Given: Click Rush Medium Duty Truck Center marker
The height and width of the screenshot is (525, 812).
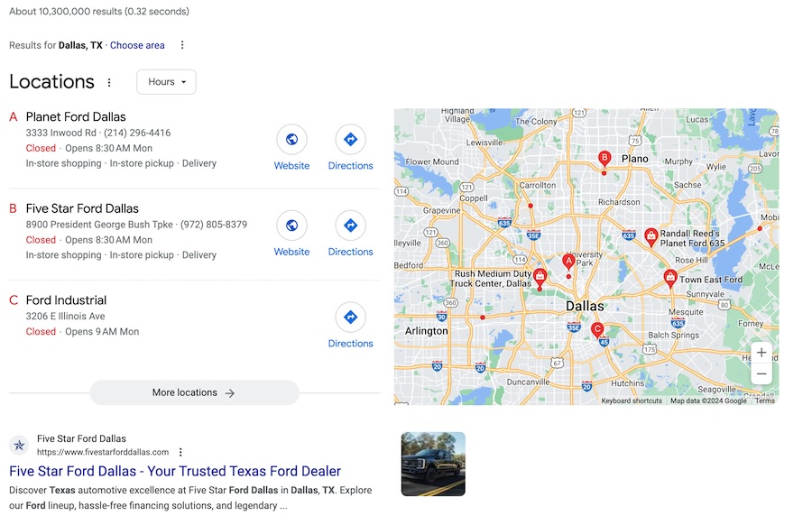Looking at the screenshot, I should click(540, 277).
